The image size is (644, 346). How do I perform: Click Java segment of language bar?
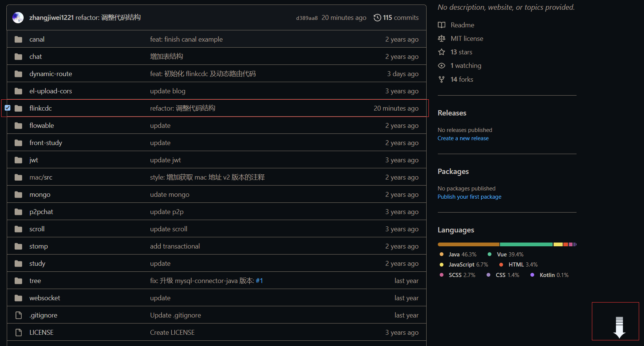coord(468,244)
